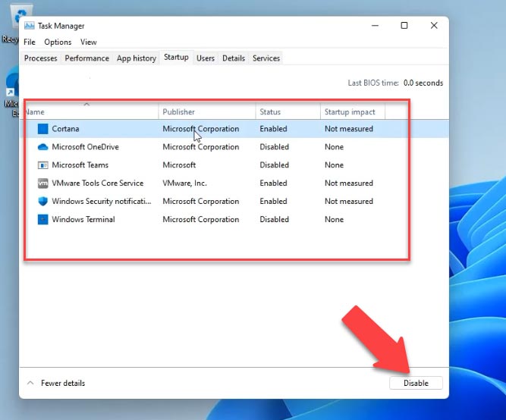
Task: Switch to the Users tab
Action: pyautogui.click(x=206, y=58)
